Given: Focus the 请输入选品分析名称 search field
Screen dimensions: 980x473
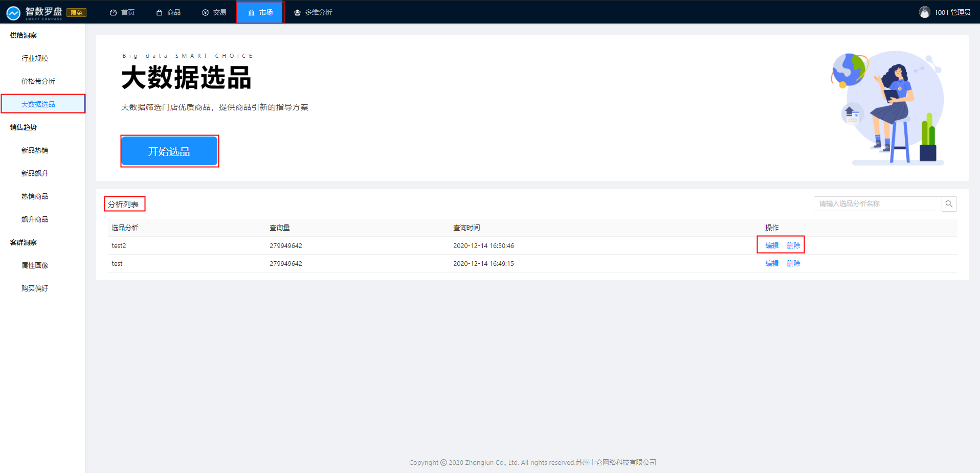Looking at the screenshot, I should (877, 204).
